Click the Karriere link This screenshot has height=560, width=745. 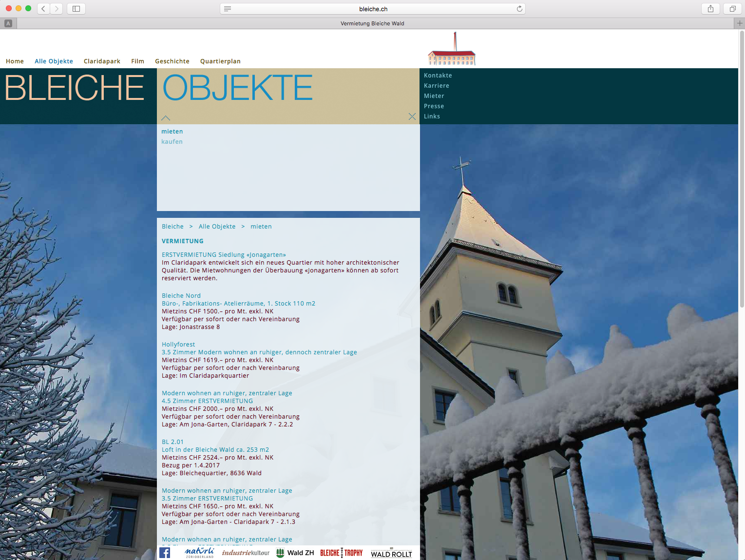[437, 86]
